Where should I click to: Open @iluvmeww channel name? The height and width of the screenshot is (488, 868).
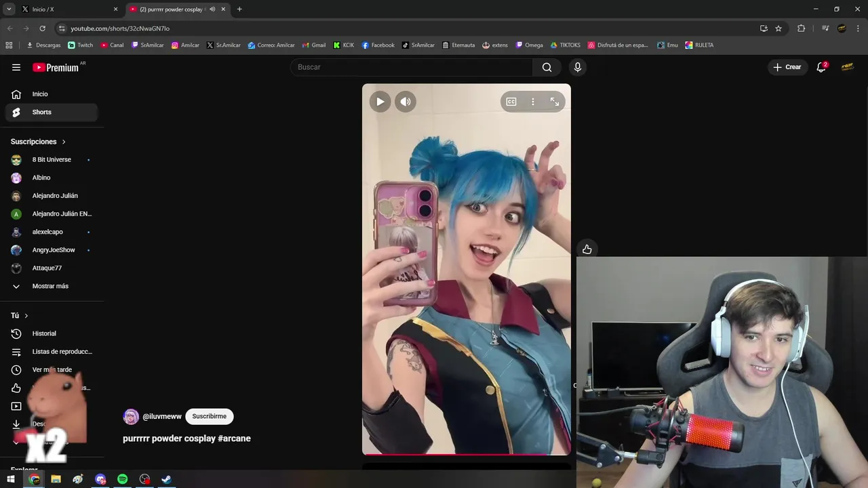coord(162,417)
